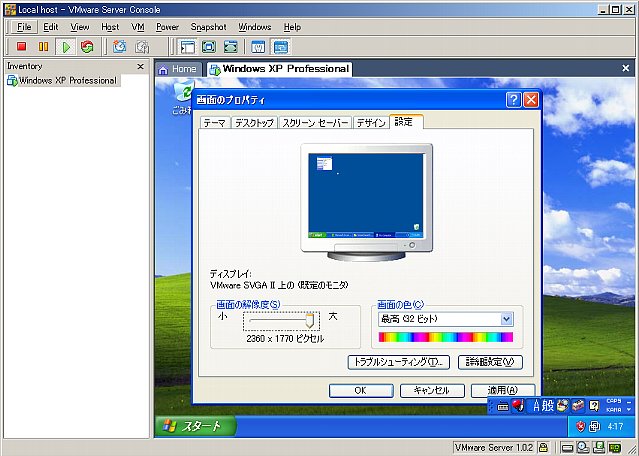
Task: Take a snapshot using the toolbar icon
Action: pos(119,46)
